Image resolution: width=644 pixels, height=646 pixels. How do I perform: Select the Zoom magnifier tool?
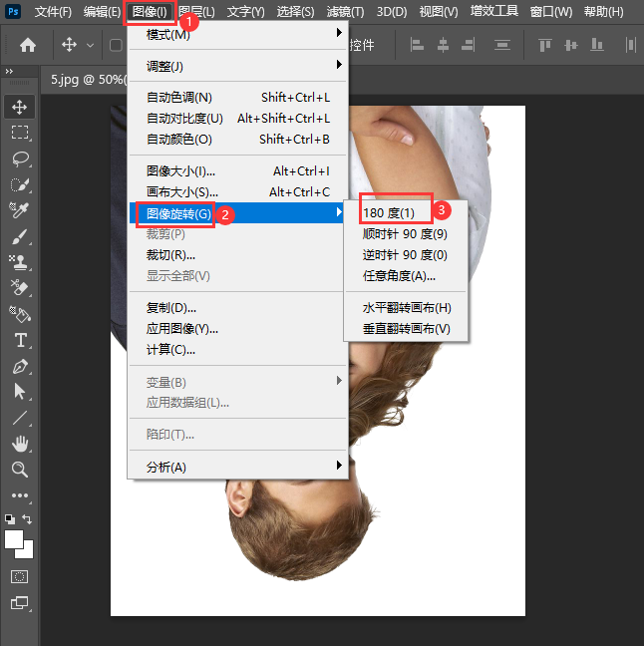coord(19,470)
